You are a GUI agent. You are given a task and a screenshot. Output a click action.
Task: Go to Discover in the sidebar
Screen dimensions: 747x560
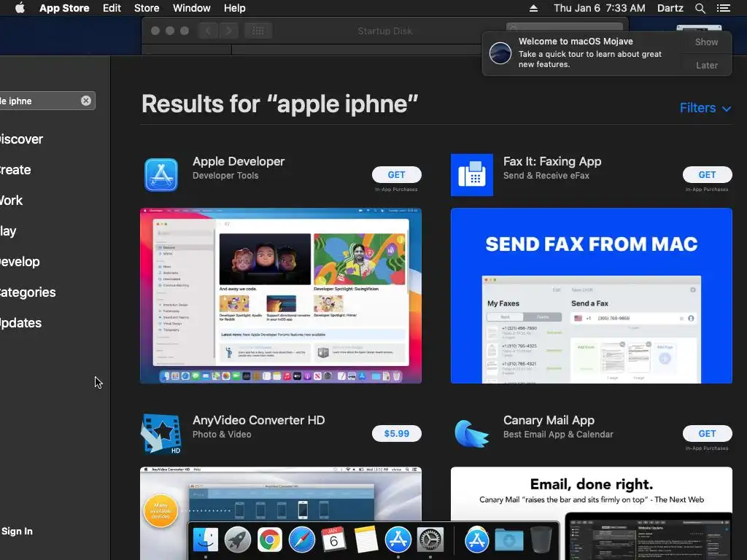21,139
